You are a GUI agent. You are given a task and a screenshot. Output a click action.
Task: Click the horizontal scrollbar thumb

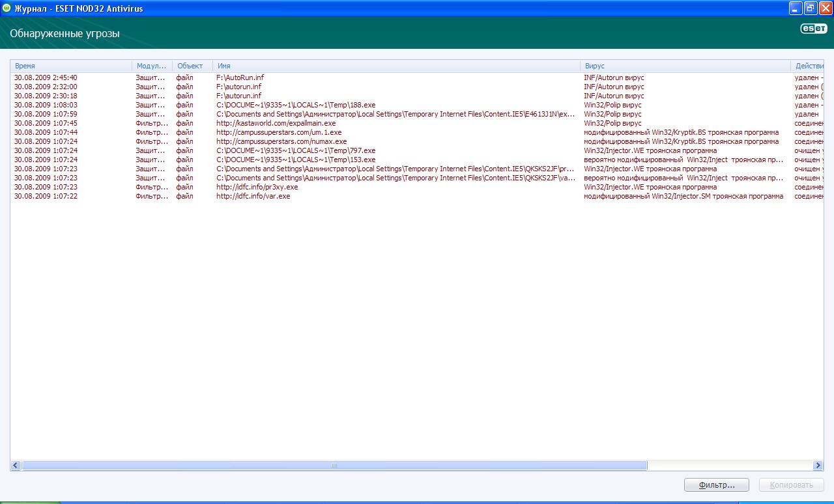(x=334, y=466)
